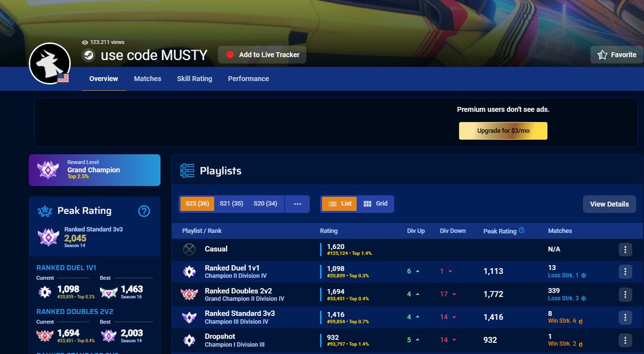Open Casual row options menu
This screenshot has width=644, height=354.
coord(625,249)
